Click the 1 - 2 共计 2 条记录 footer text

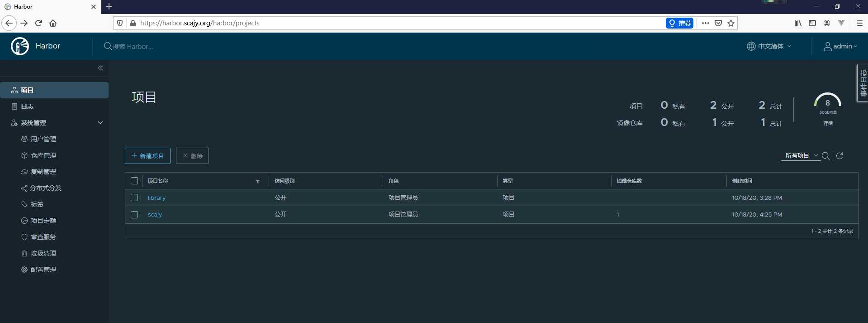click(832, 231)
